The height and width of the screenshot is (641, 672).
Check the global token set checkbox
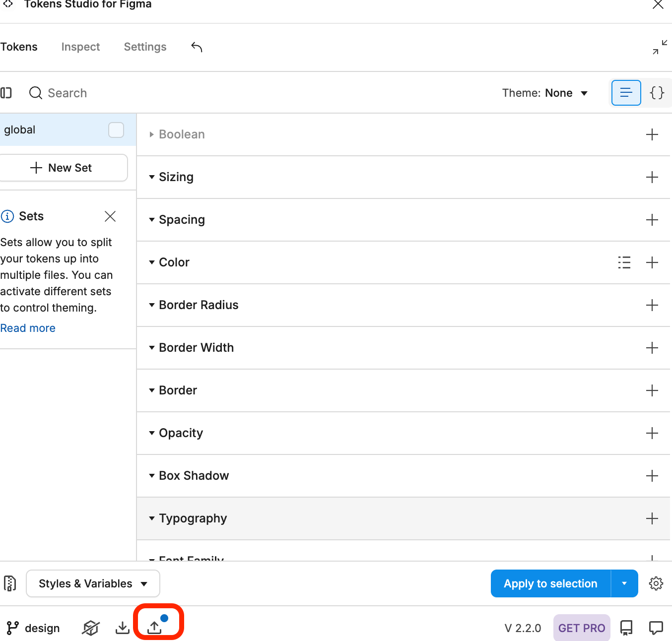point(116,130)
